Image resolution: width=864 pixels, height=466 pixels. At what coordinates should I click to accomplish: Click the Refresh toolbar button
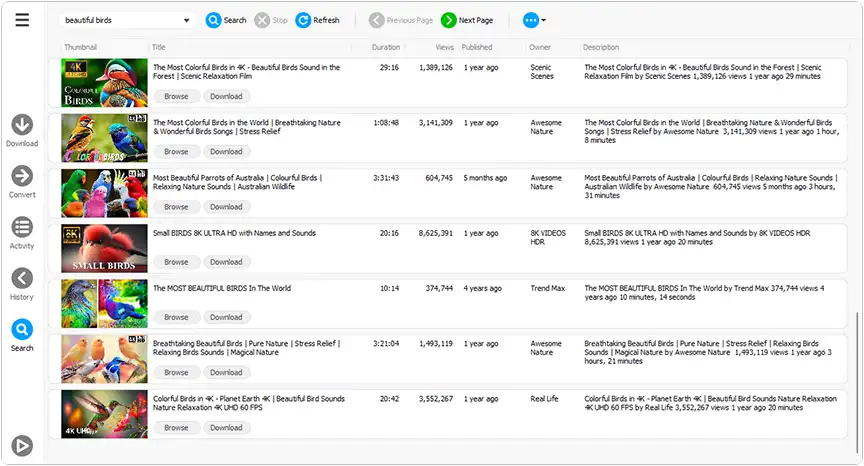click(317, 20)
